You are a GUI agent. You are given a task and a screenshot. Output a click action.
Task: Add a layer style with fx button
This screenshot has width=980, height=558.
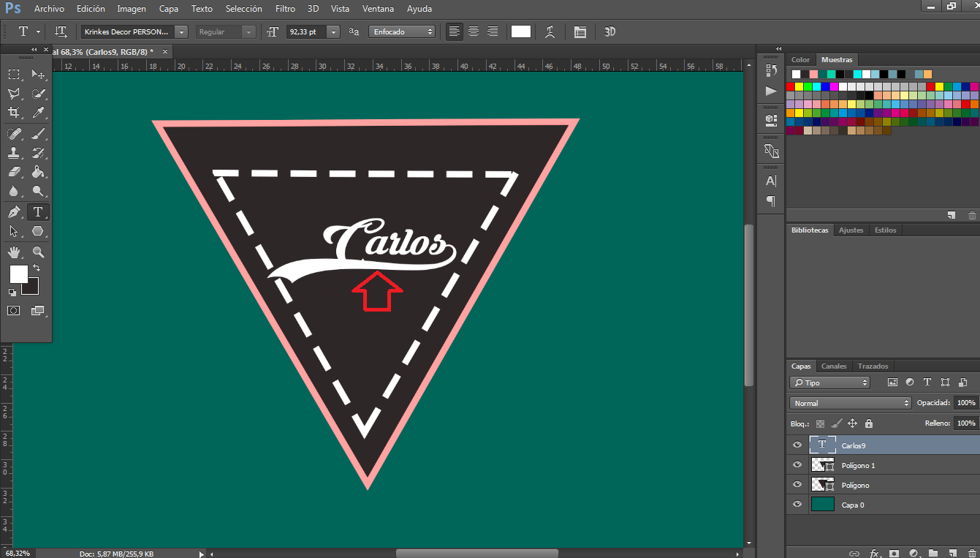(x=874, y=553)
